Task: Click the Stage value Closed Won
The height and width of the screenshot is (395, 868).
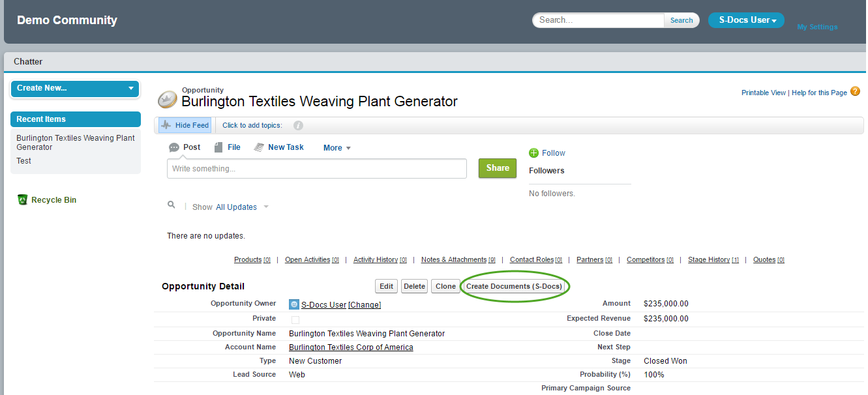Action: coord(665,361)
